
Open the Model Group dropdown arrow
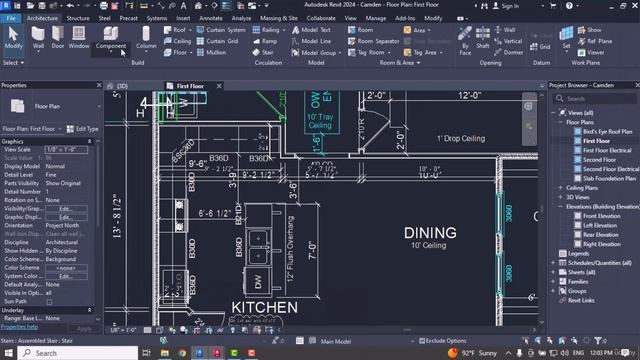coord(340,53)
